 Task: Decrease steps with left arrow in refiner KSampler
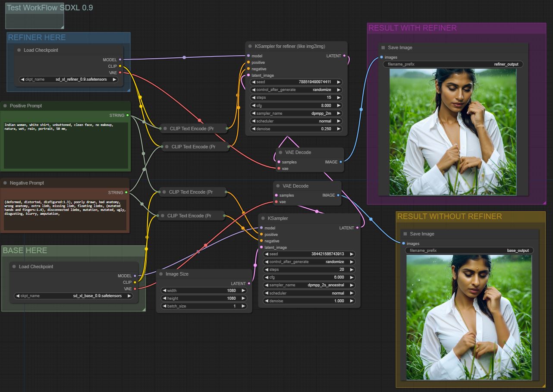253,98
